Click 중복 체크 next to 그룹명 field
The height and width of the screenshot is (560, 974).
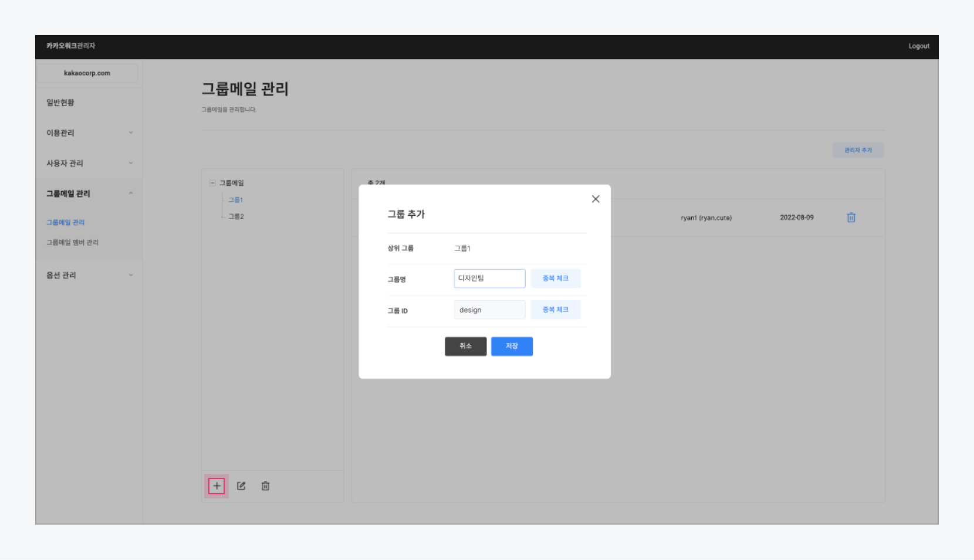pyautogui.click(x=555, y=279)
